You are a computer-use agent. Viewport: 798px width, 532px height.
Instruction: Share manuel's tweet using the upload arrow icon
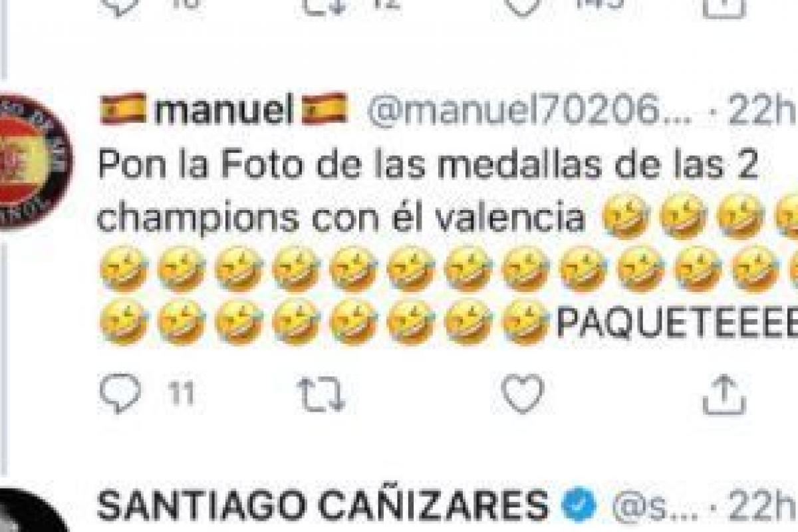725,394
